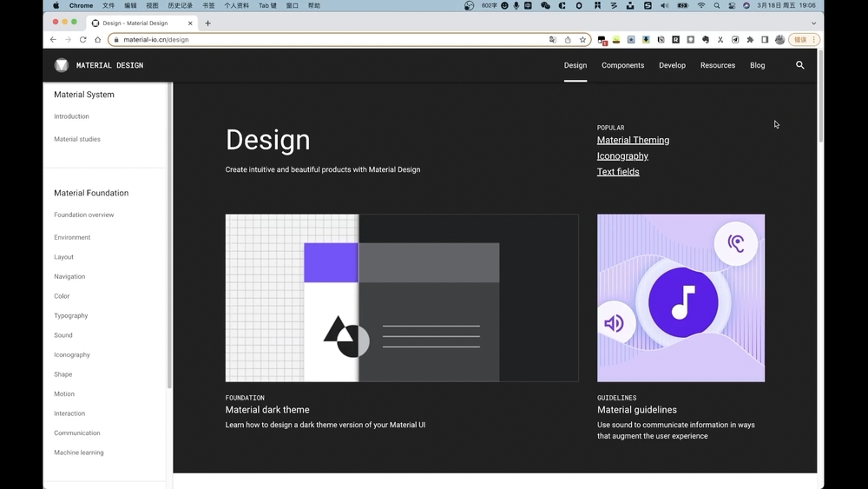The height and width of the screenshot is (489, 868).
Task: Switch to the Develop nav tab
Action: [672, 65]
